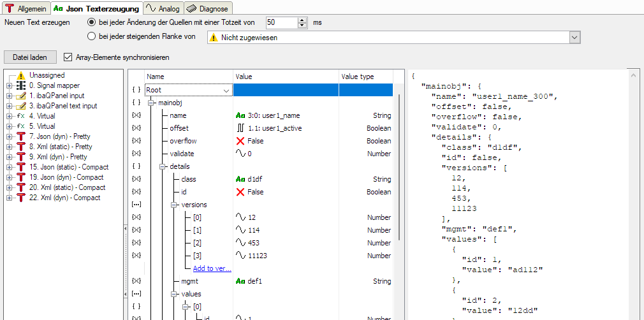Image resolution: width=644 pixels, height=320 pixels.
Task: Click the digital signal icon in the offset row
Action: [x=240, y=128]
